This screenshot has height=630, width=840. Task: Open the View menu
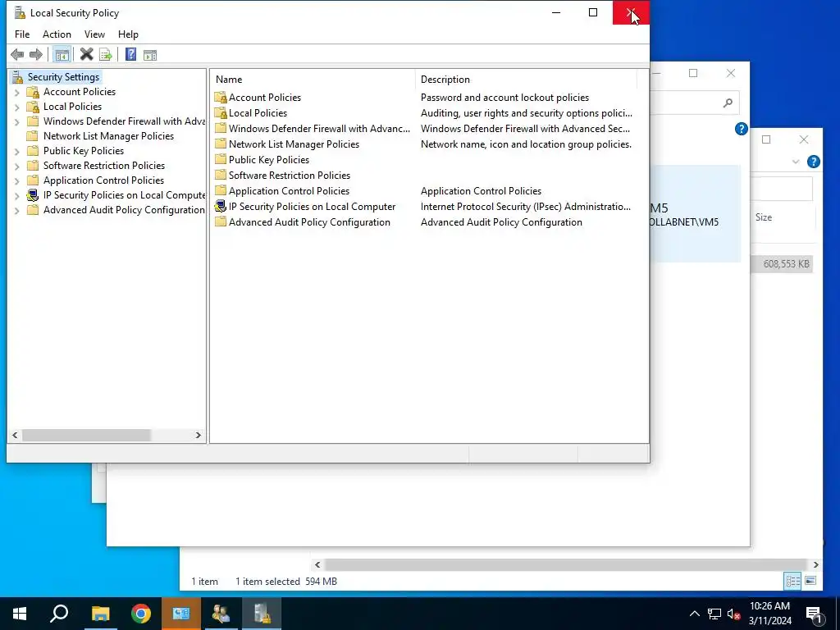tap(94, 34)
